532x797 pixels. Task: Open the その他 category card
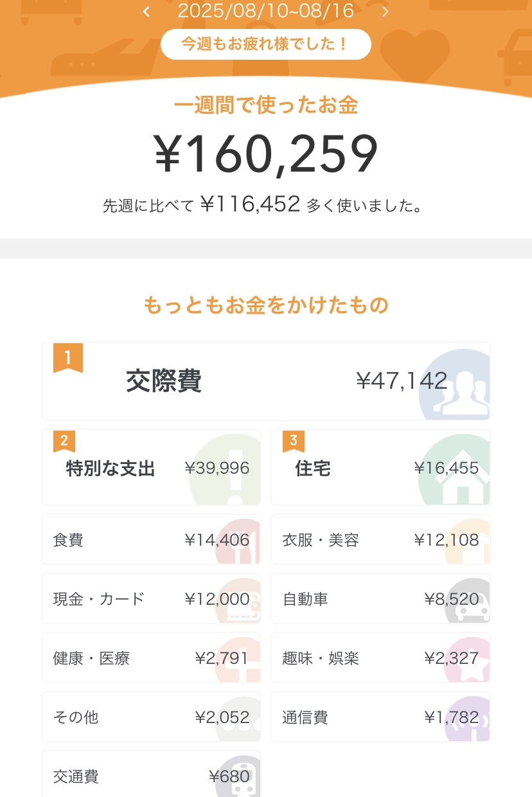151,717
